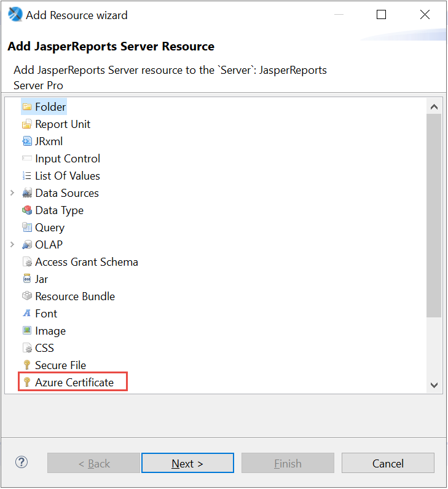Screen dimensions: 448x489
Task: Expand the Data Sources tree node
Action: tap(12, 193)
